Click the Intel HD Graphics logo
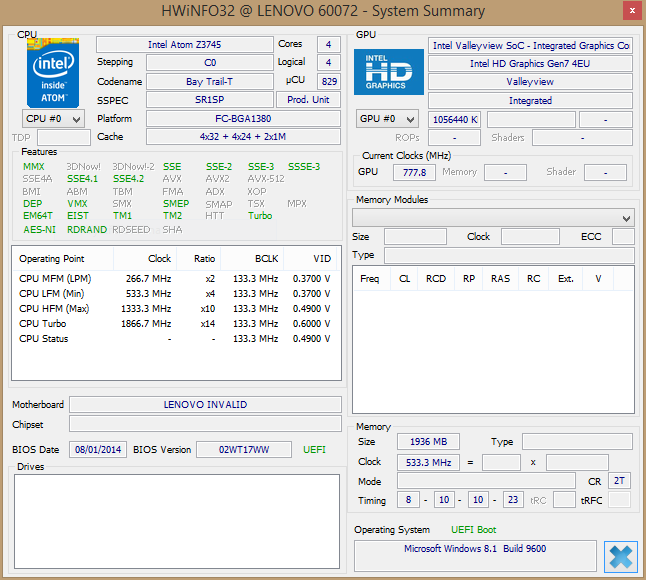646x580 pixels. 388,74
